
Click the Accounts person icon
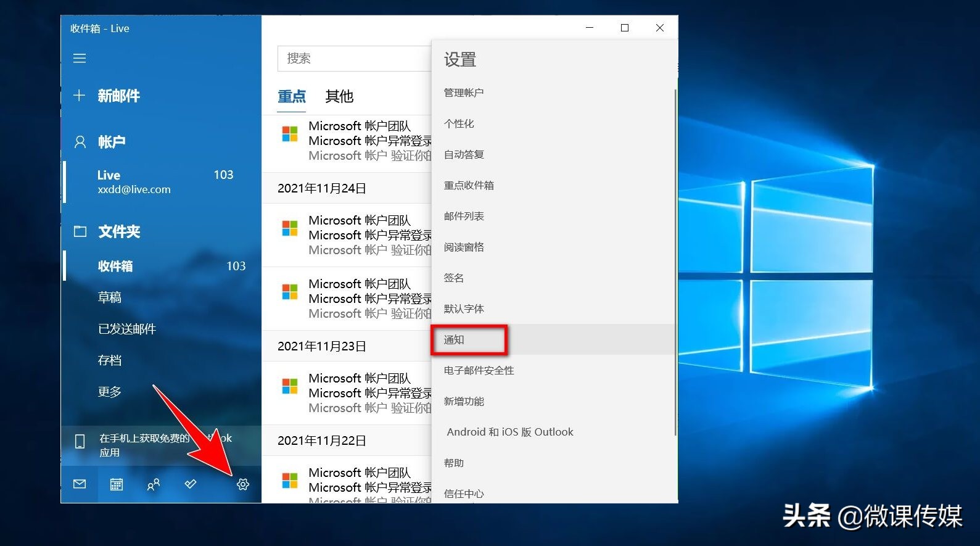tap(80, 142)
